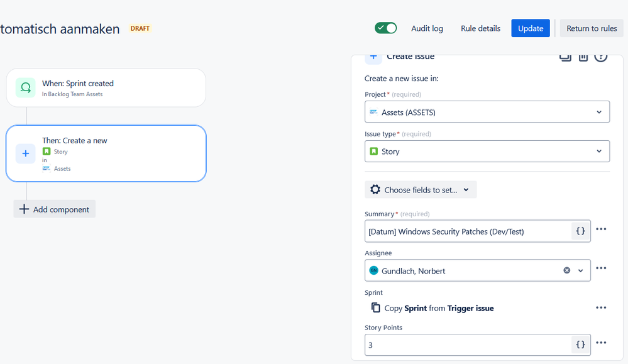The height and width of the screenshot is (364, 628).
Task: Click Add component
Action: tap(55, 209)
